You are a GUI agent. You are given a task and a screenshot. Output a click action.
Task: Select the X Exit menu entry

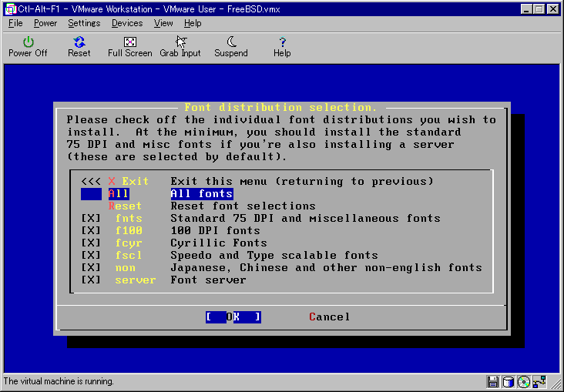tap(129, 181)
